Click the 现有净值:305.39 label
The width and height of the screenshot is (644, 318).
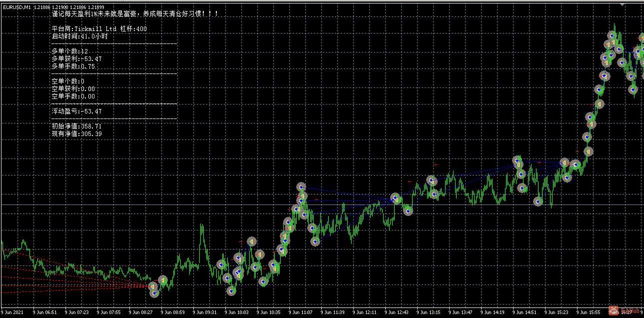point(76,134)
